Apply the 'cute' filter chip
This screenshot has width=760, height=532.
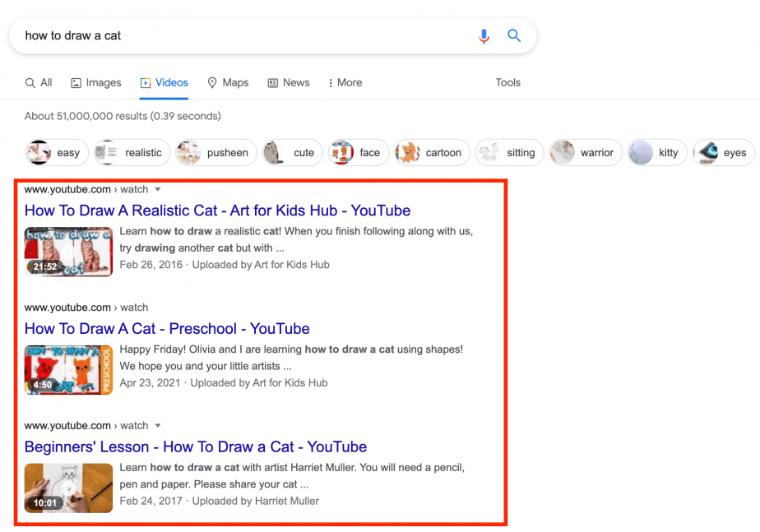pyautogui.click(x=292, y=153)
